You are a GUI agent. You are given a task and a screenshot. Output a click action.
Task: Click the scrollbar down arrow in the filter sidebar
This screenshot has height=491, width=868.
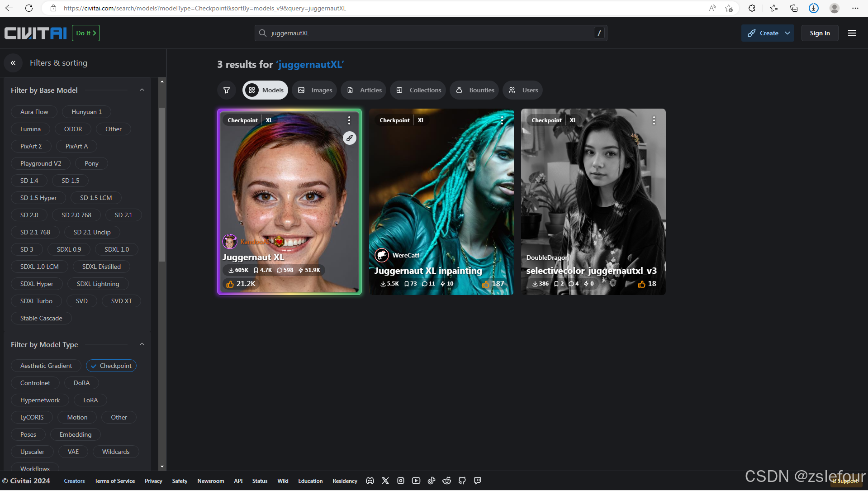[162, 467]
